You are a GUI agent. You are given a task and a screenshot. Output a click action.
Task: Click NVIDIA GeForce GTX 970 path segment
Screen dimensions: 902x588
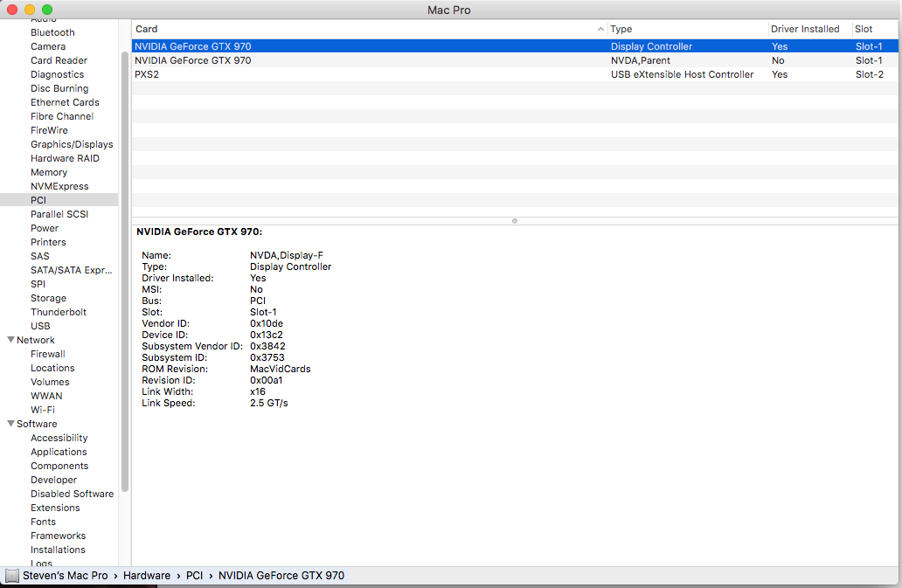tap(281, 576)
